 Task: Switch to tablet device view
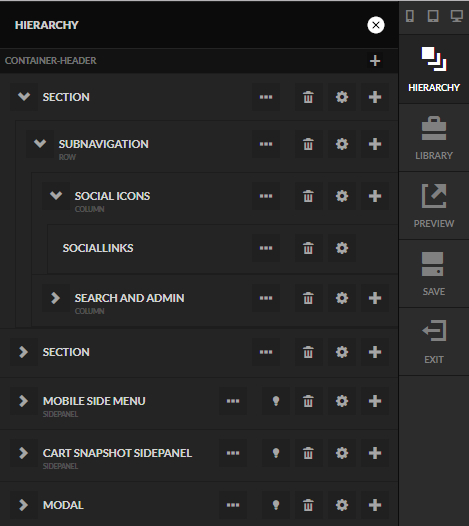(x=433, y=16)
